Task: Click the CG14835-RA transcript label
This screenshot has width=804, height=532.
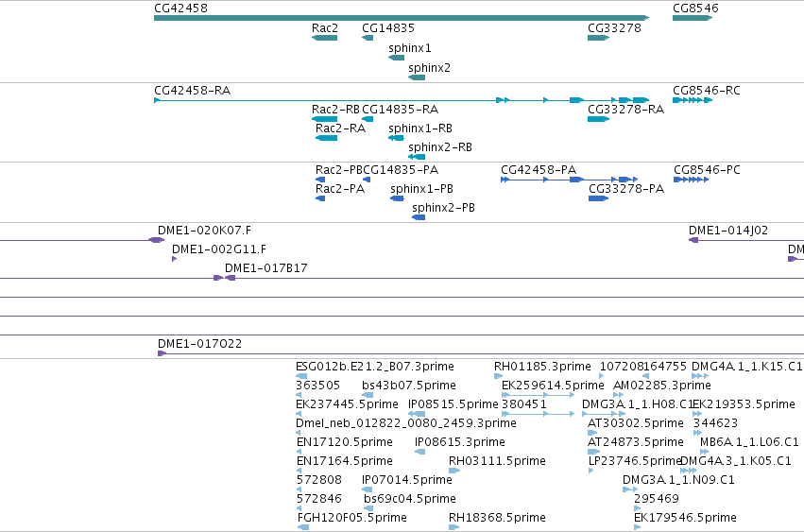Action: point(400,110)
